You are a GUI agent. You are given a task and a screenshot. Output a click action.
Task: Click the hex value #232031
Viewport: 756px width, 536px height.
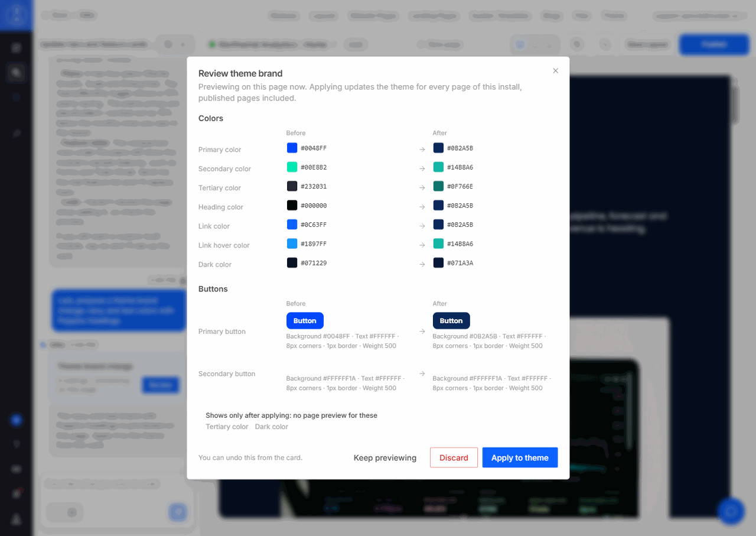[314, 186]
